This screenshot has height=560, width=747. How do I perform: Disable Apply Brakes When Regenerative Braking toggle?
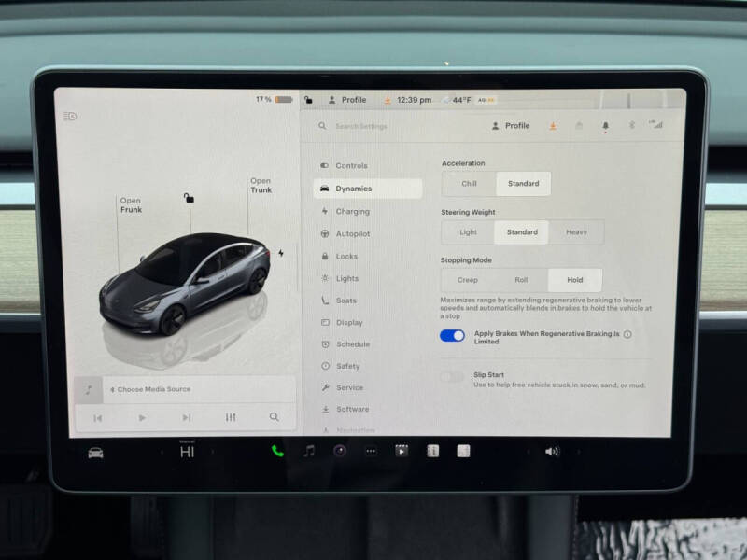pos(451,336)
